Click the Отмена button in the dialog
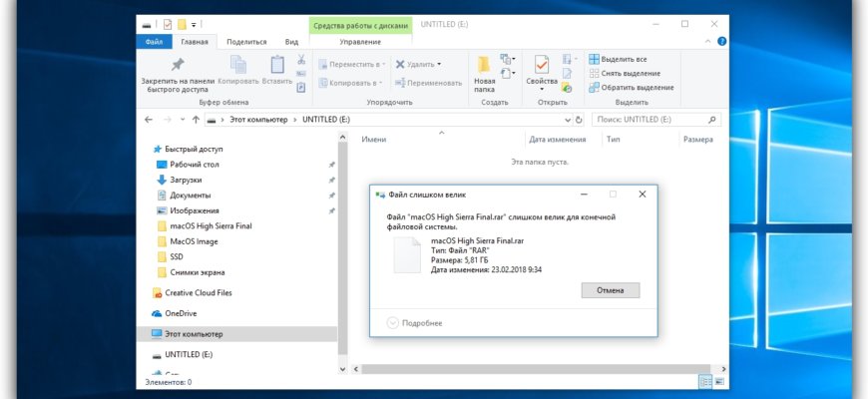 (x=610, y=290)
